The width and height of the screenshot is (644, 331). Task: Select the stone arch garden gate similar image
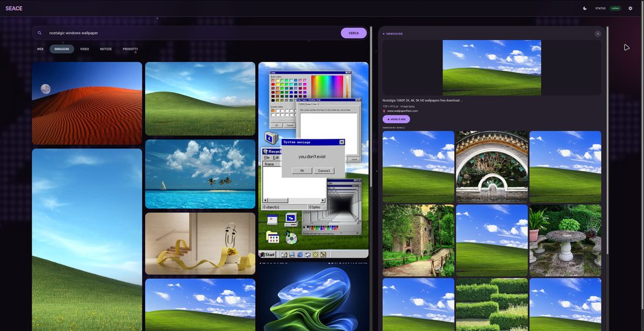[492, 167]
